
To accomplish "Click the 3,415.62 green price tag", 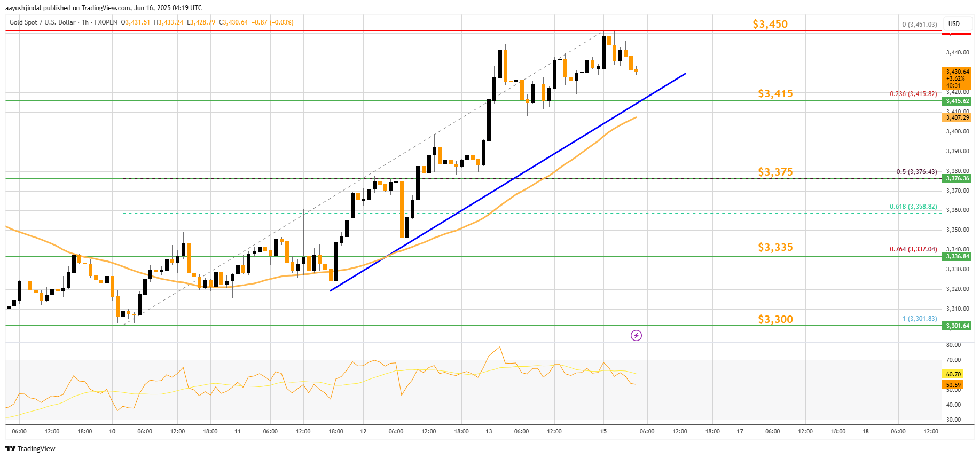I will click(x=957, y=101).
